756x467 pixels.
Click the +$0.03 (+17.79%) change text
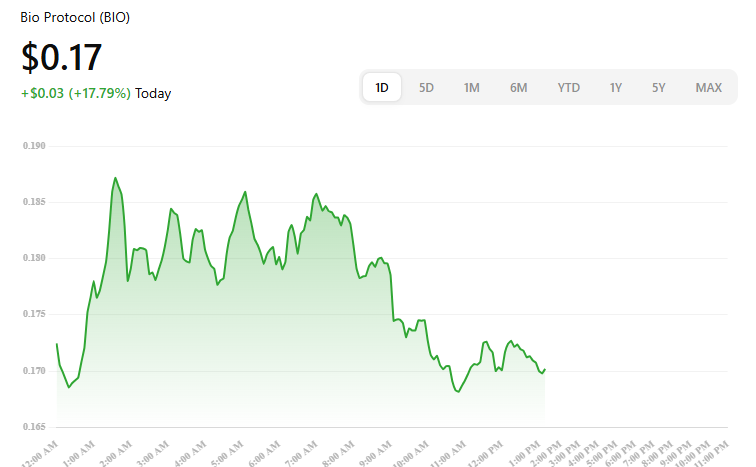click(76, 93)
